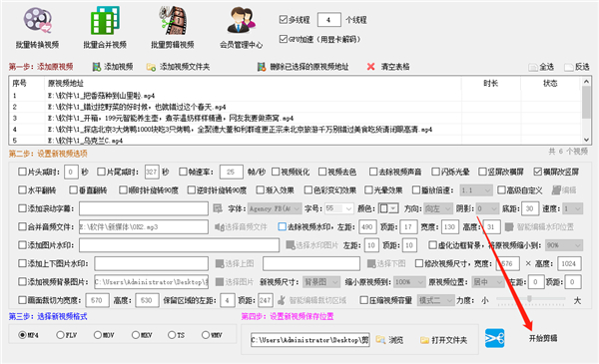599x364 pixels.
Task: Click the blue scissors start-editing icon
Action: coord(495,338)
